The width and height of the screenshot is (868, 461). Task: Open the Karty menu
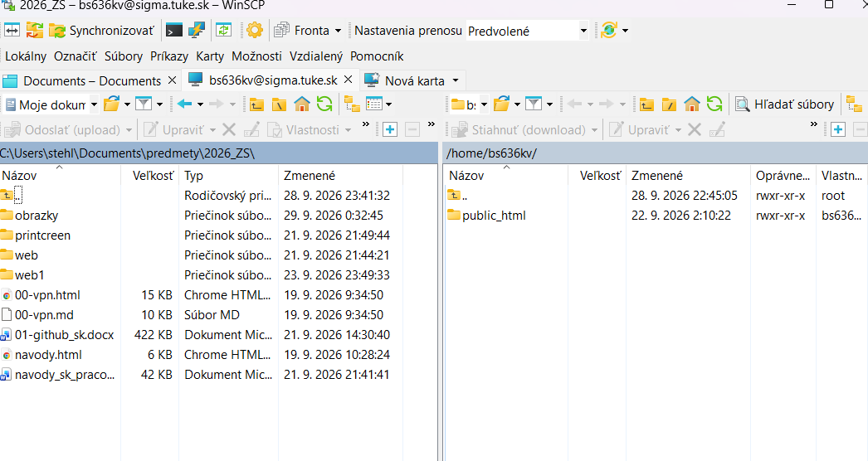coord(210,56)
